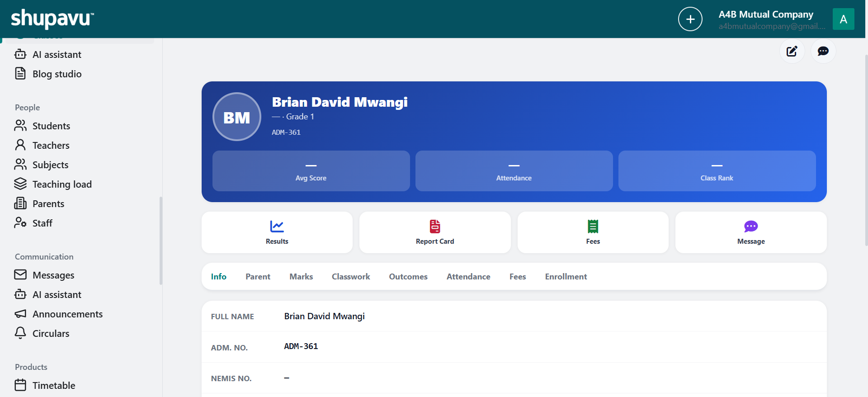
Task: Open Messages under Communication
Action: [44, 275]
